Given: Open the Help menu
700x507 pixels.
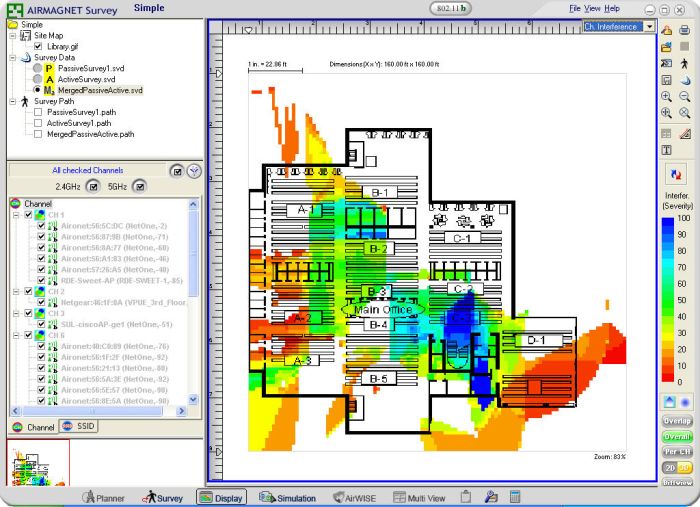Looking at the screenshot, I should coord(612,8).
